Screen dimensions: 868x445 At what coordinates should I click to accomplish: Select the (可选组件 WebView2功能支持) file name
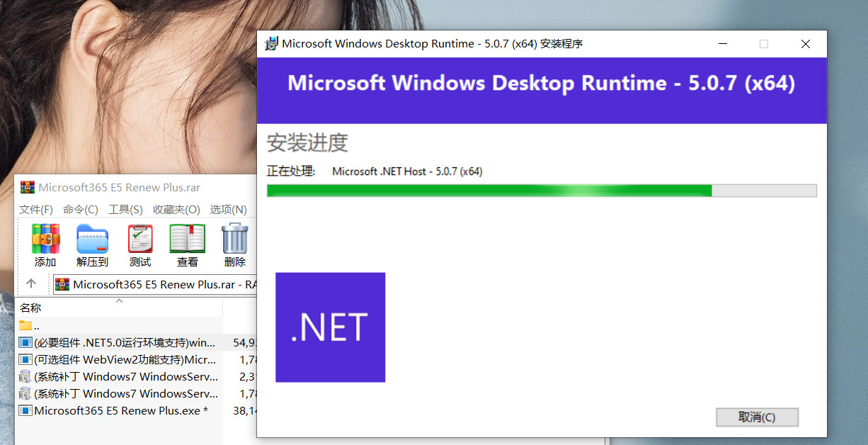click(x=125, y=359)
